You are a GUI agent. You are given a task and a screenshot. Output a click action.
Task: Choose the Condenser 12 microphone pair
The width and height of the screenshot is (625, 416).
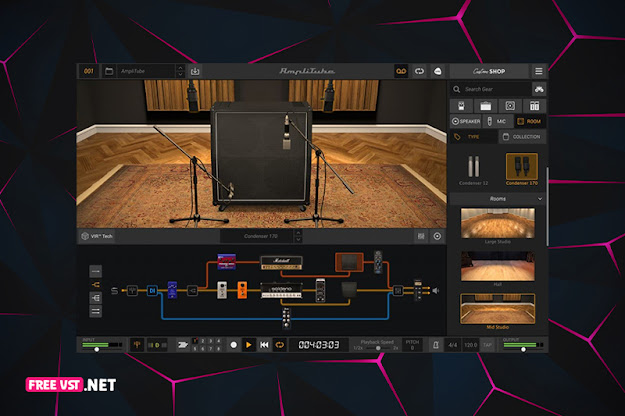click(474, 170)
